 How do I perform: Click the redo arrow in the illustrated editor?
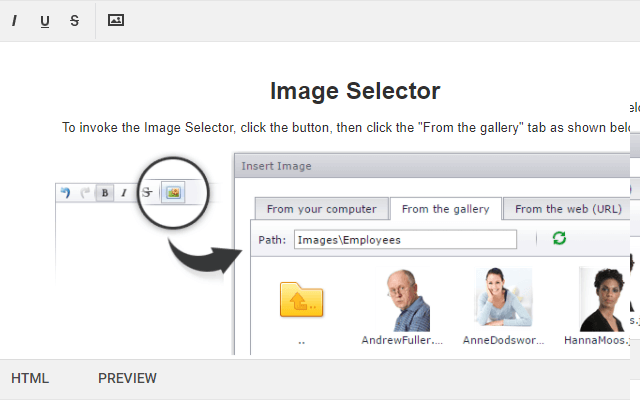85,192
